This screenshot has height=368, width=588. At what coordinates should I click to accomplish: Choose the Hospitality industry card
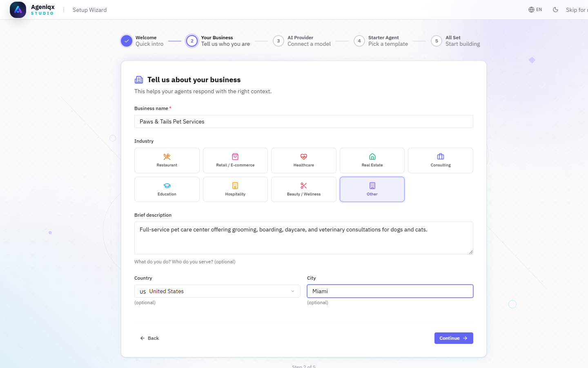(x=235, y=189)
